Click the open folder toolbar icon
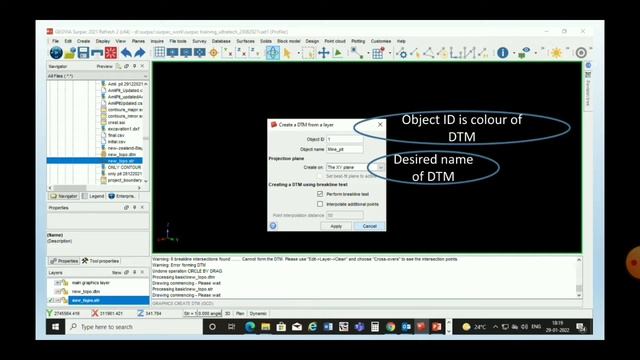The image size is (640, 360). 70,53
